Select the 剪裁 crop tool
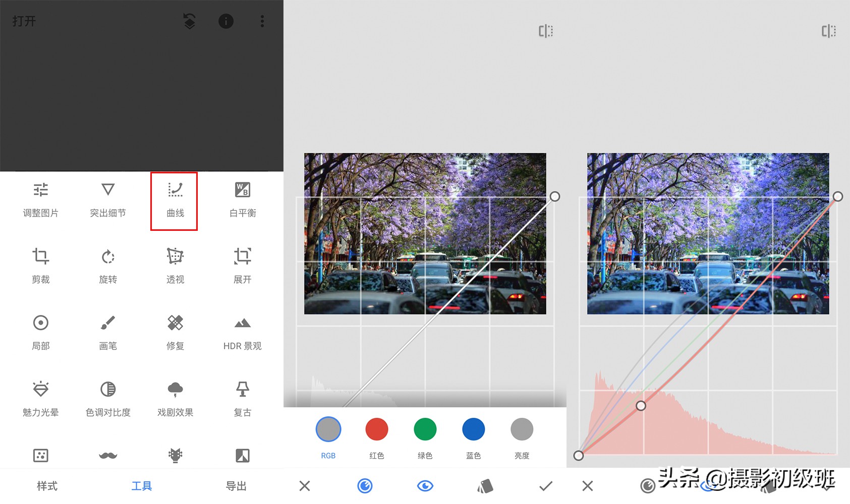Image resolution: width=850 pixels, height=504 pixels. click(41, 267)
